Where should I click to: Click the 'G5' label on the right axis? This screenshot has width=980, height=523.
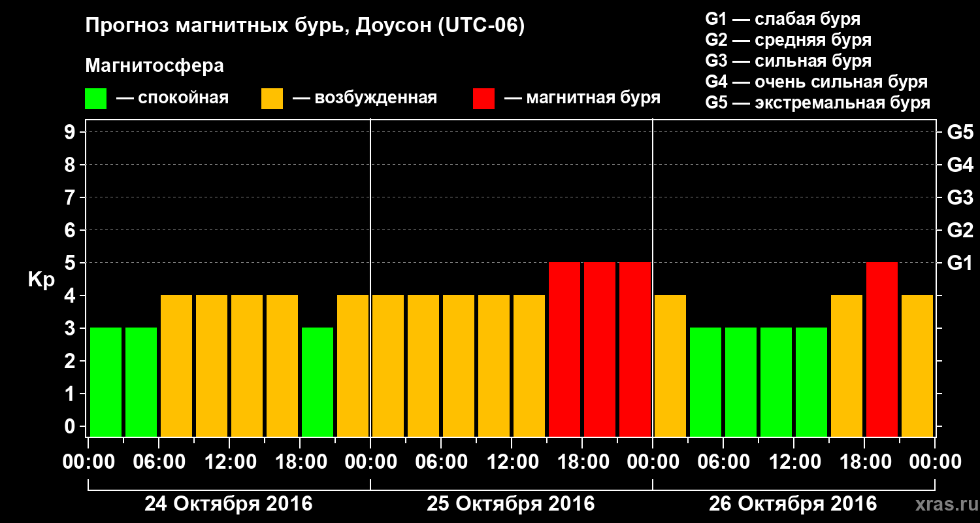(960, 133)
